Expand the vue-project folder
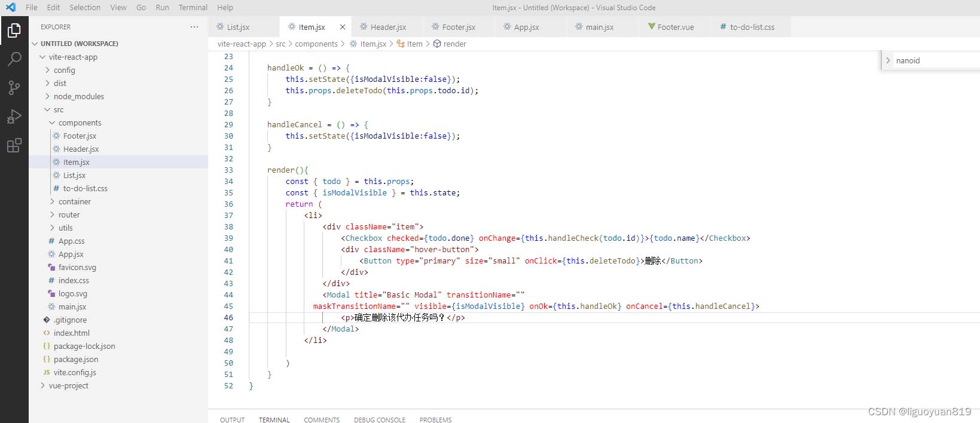The width and height of the screenshot is (980, 423). [68, 385]
